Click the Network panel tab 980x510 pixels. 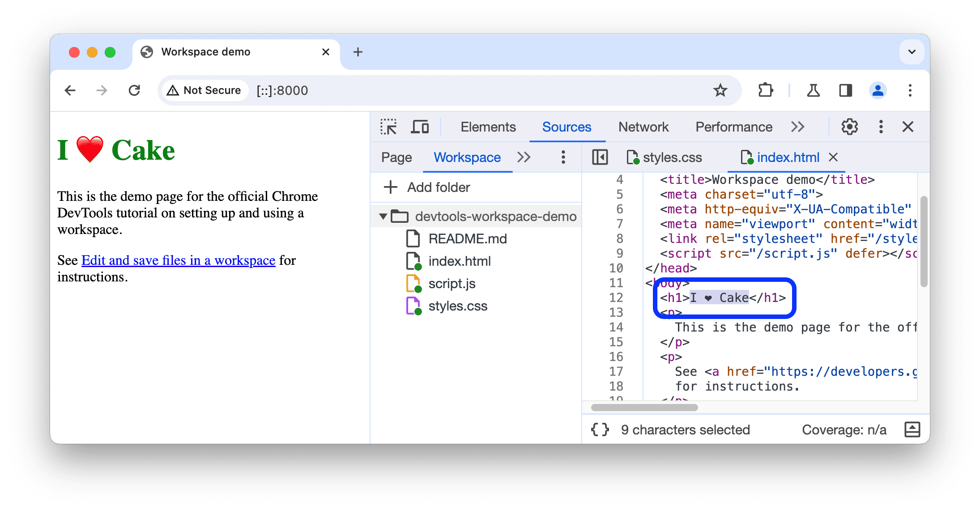[x=643, y=127]
